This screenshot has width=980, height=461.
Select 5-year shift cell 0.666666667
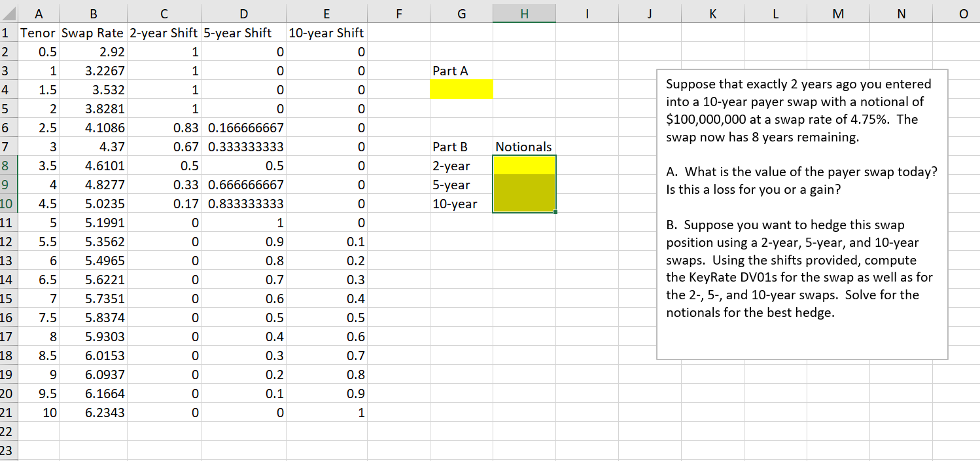(x=243, y=185)
